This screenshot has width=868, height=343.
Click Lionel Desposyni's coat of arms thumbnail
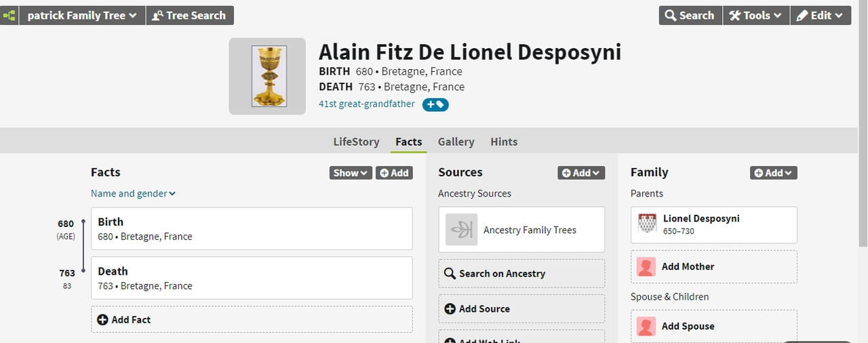(648, 223)
